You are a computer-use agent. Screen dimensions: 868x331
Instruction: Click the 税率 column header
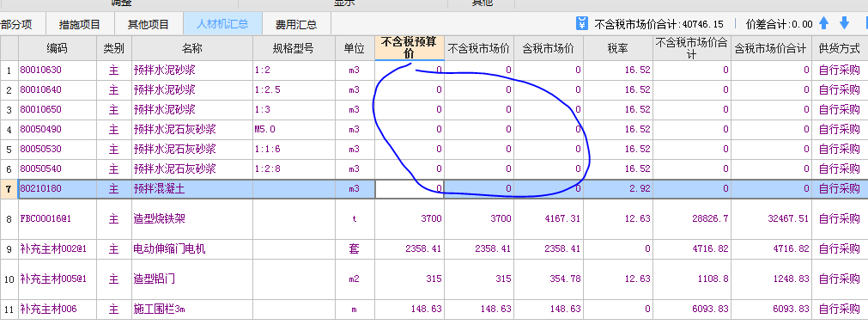pos(618,48)
